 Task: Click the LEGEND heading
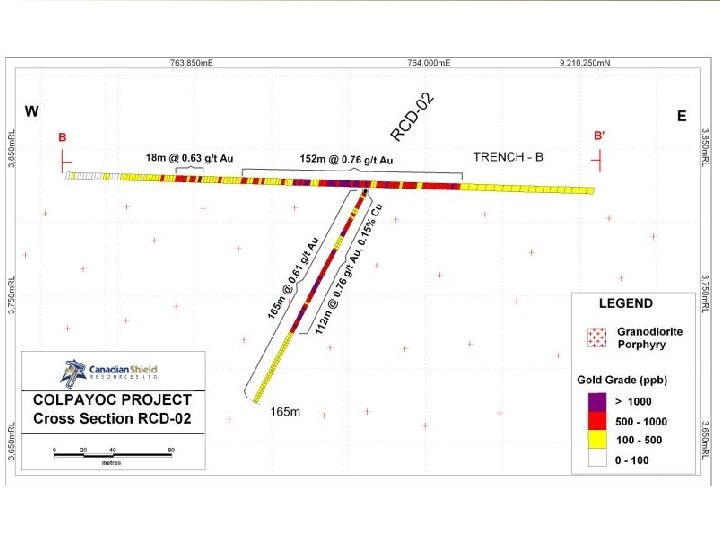[x=625, y=304]
